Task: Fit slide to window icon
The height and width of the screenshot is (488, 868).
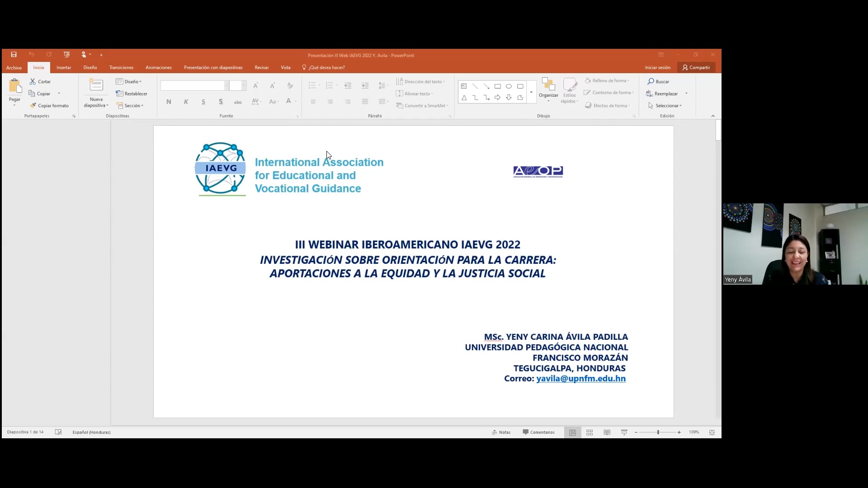Action: click(x=712, y=432)
